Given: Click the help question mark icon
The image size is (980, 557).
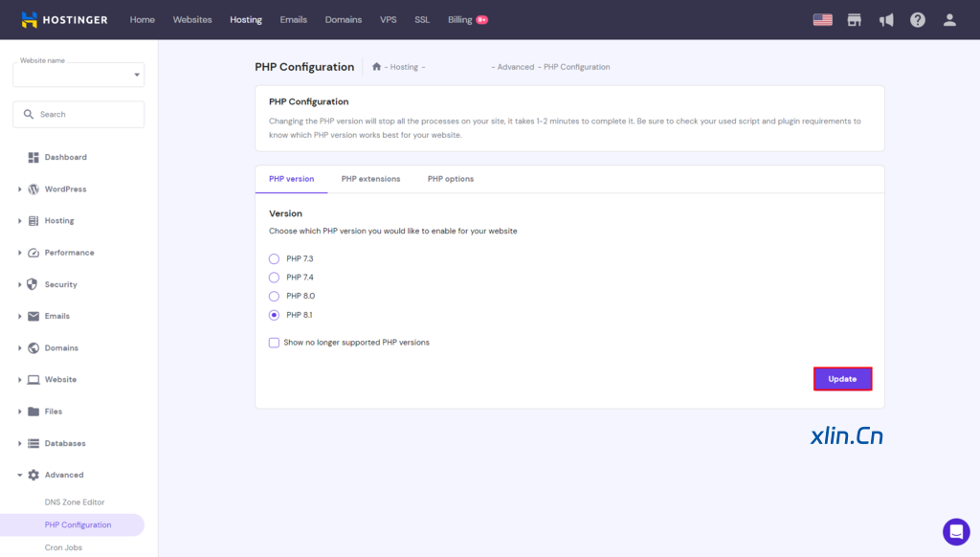Looking at the screenshot, I should pyautogui.click(x=918, y=19).
